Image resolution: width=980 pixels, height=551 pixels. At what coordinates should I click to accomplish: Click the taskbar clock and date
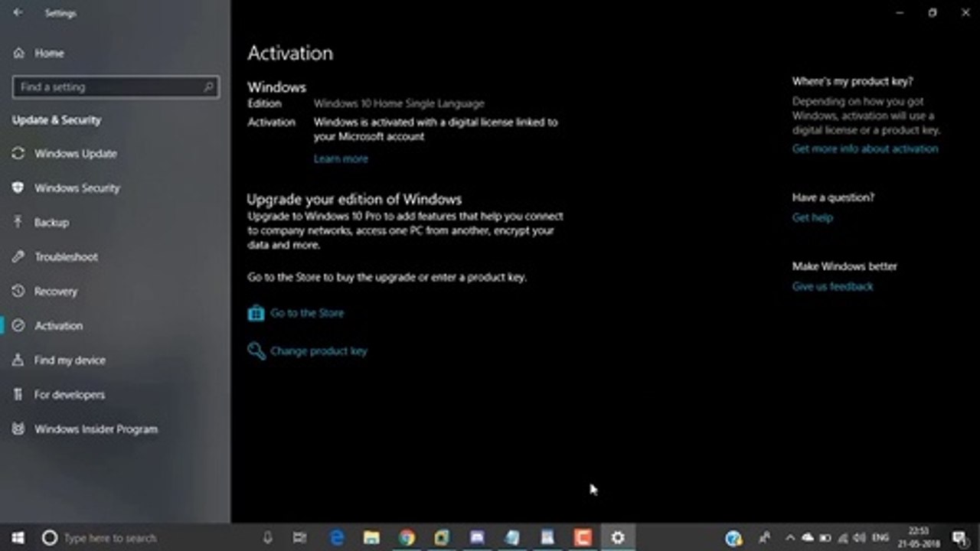point(918,538)
